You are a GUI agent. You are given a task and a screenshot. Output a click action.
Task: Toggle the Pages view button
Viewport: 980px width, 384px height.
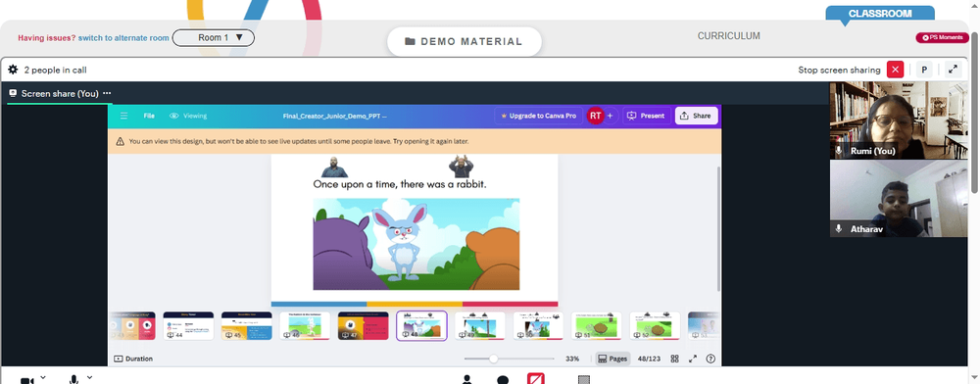pos(612,360)
